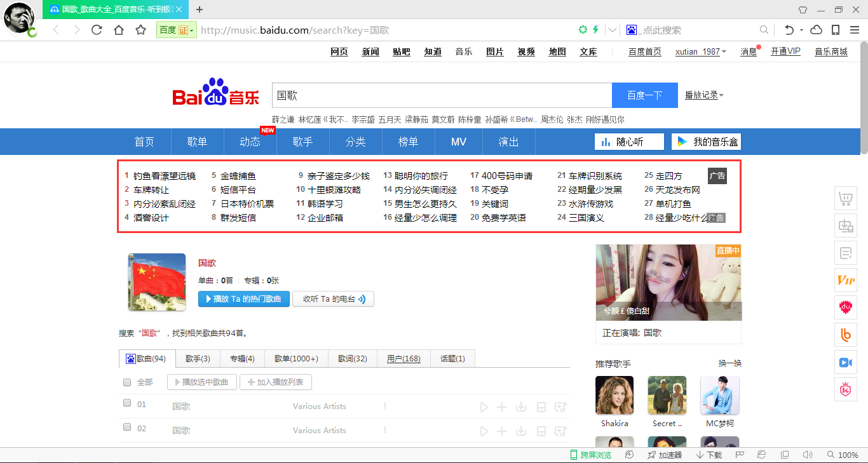Check the select-all 全部 checkbox

click(127, 382)
